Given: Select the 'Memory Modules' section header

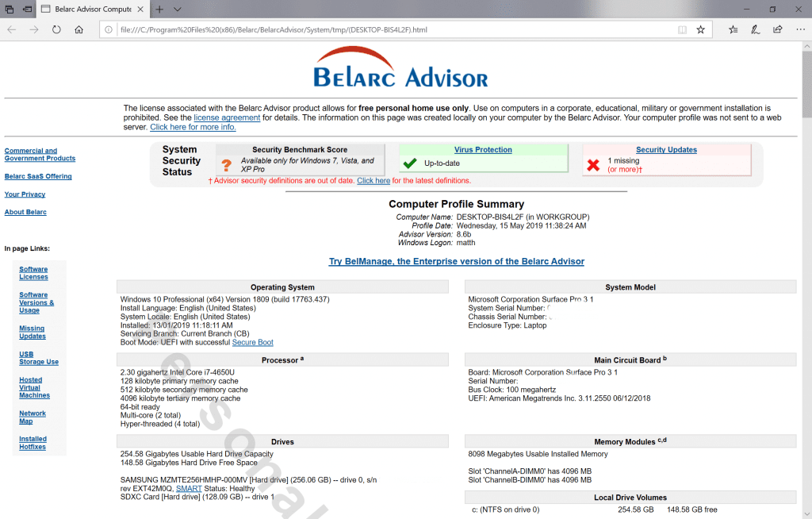Looking at the screenshot, I should coord(630,441).
